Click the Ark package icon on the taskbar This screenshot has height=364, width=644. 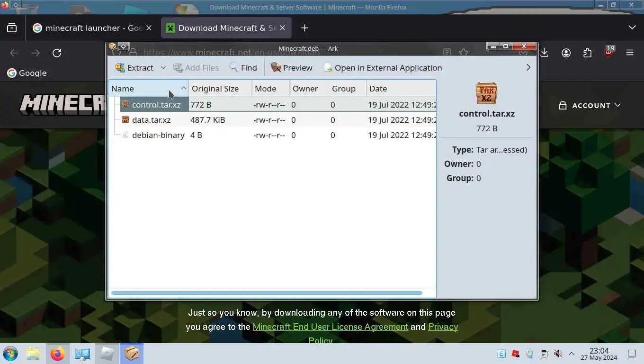pyautogui.click(x=132, y=354)
